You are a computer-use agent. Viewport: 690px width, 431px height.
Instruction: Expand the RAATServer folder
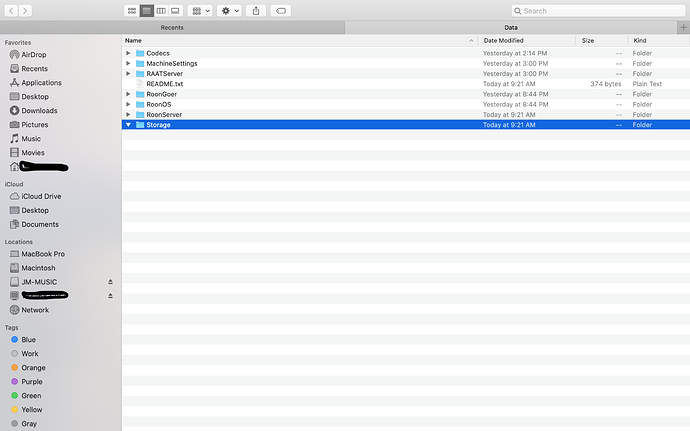click(128, 74)
